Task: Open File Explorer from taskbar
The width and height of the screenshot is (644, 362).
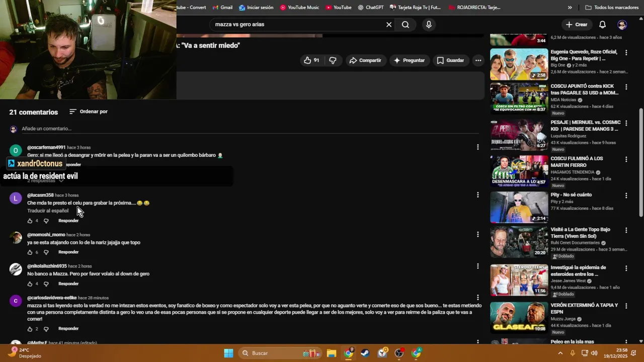Action: click(332, 353)
